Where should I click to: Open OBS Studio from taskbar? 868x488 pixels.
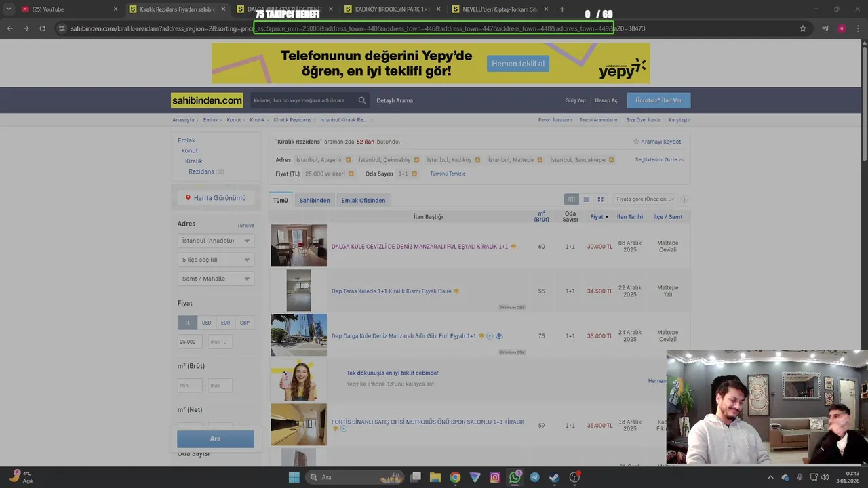click(574, 477)
